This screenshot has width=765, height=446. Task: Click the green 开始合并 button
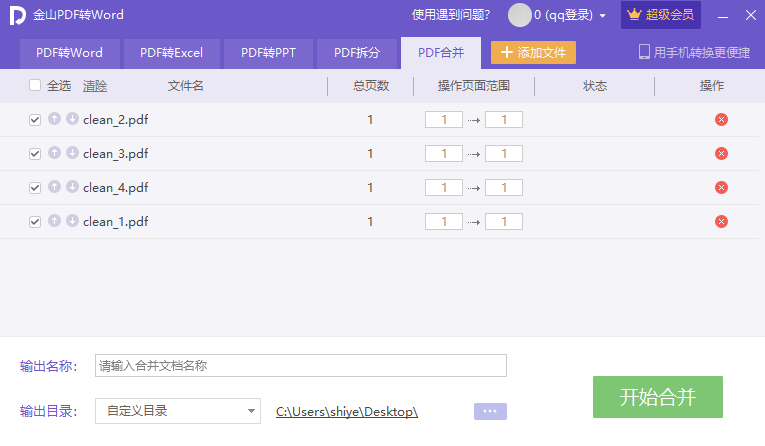[x=657, y=397]
